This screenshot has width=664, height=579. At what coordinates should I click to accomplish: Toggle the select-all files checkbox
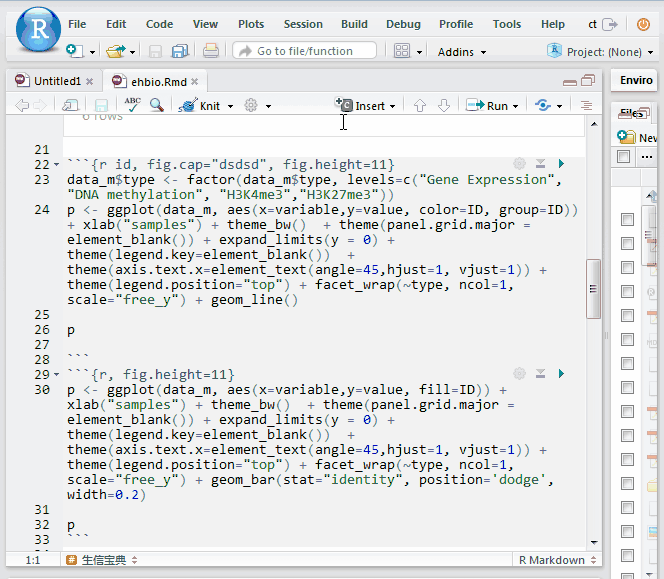[623, 156]
